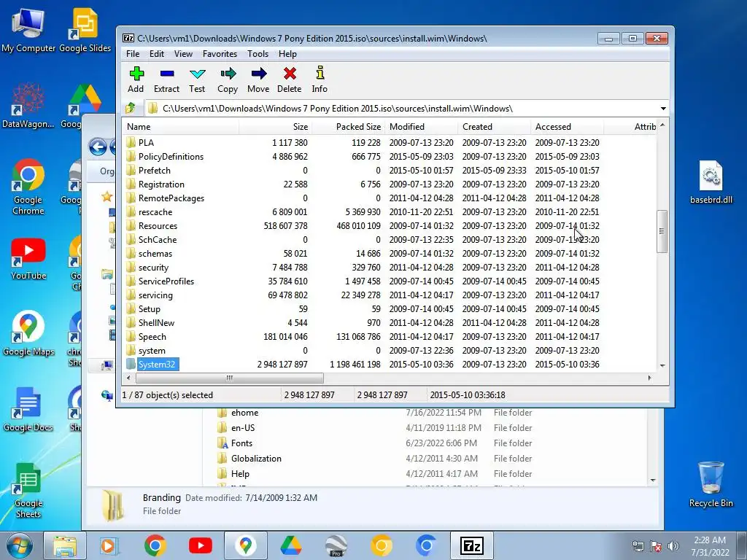Select the Fonts folder in Explorer window
This screenshot has height=560, width=747.
(235, 443)
